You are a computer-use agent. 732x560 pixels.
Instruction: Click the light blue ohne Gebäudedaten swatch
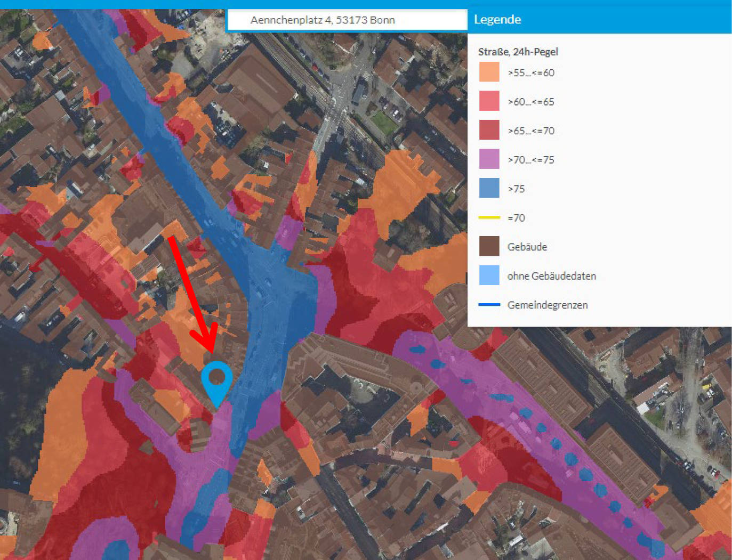coord(489,275)
